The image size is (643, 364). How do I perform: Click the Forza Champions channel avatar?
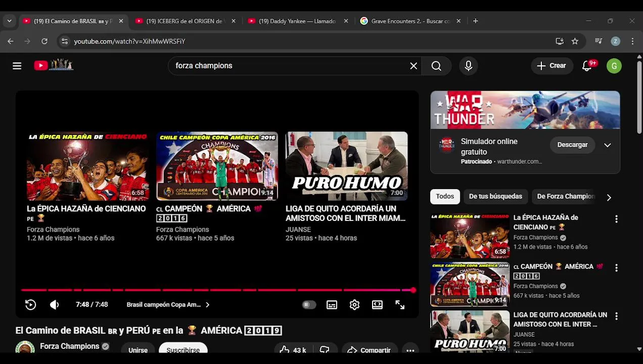25,347
